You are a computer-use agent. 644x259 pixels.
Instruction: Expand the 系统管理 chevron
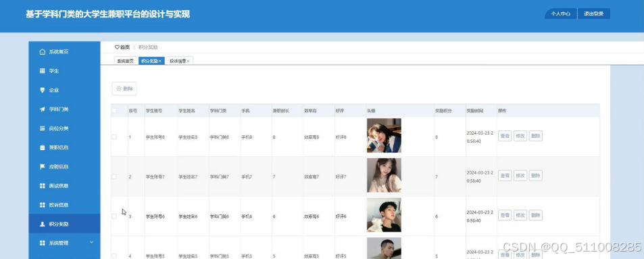click(x=92, y=243)
